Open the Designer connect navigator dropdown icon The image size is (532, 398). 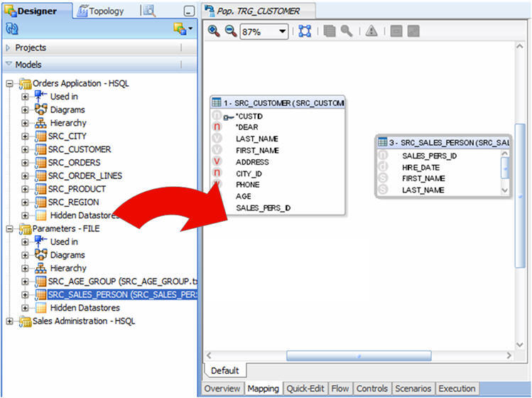pyautogui.click(x=183, y=29)
